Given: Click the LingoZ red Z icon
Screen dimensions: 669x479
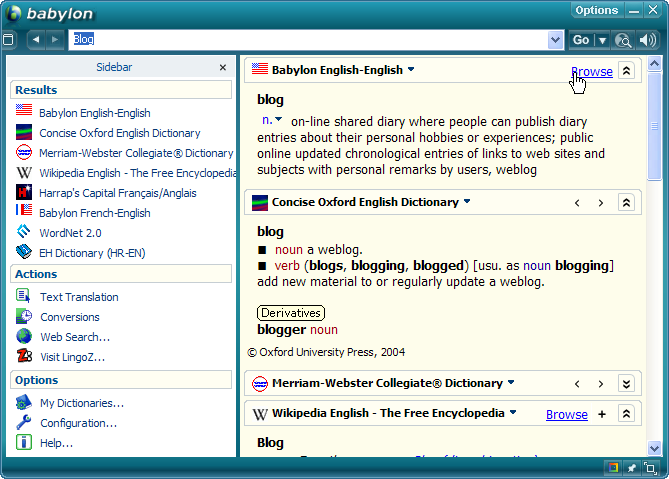Looking at the screenshot, I should pyautogui.click(x=24, y=355).
